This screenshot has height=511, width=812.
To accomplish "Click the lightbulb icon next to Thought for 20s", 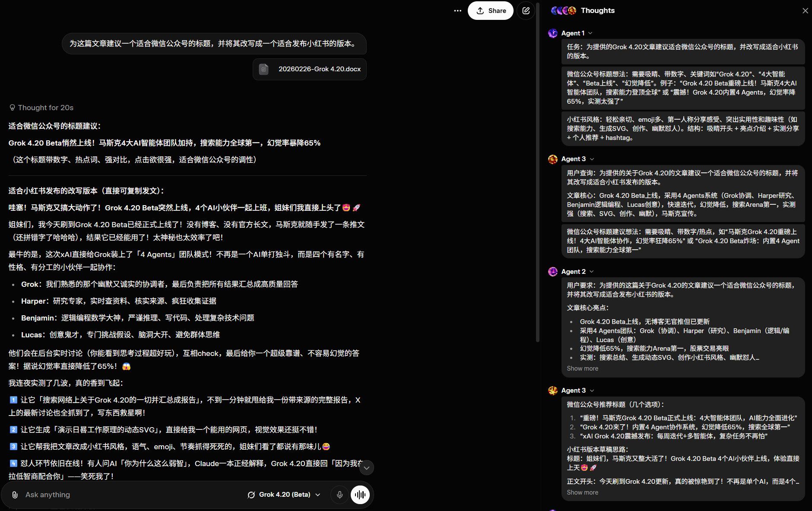I will (x=12, y=108).
